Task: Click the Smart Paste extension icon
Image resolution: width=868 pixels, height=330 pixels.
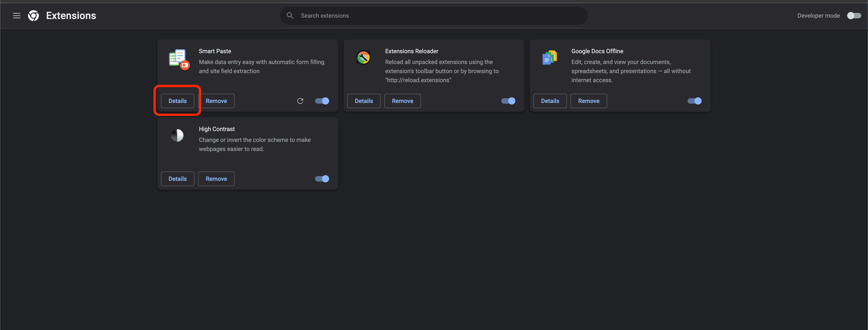Action: [179, 59]
